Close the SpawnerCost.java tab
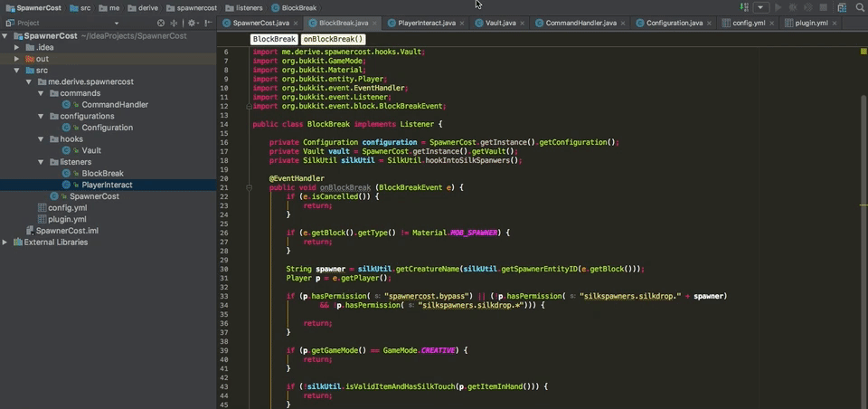 point(297,24)
